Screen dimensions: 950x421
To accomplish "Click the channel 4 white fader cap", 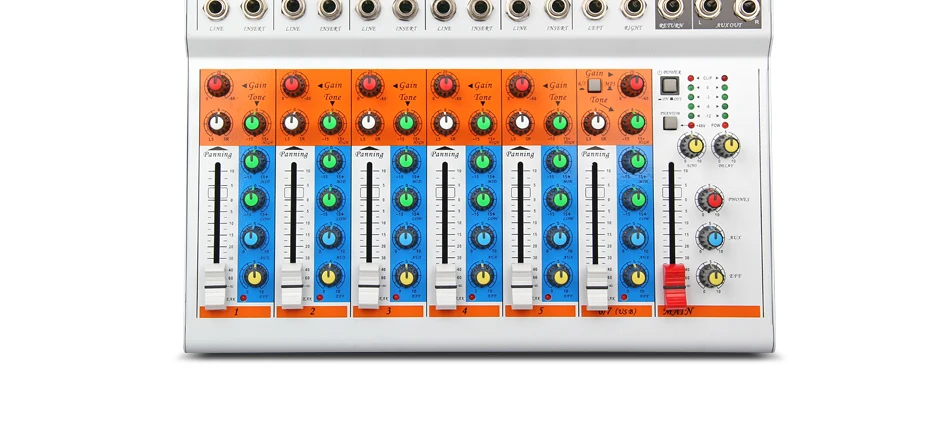I will point(446,286).
